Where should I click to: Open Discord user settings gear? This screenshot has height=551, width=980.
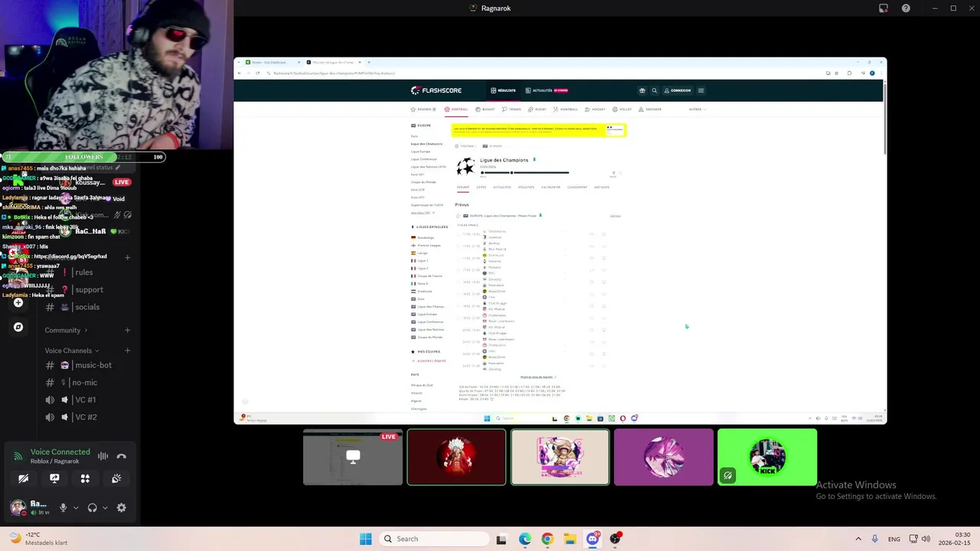point(121,507)
